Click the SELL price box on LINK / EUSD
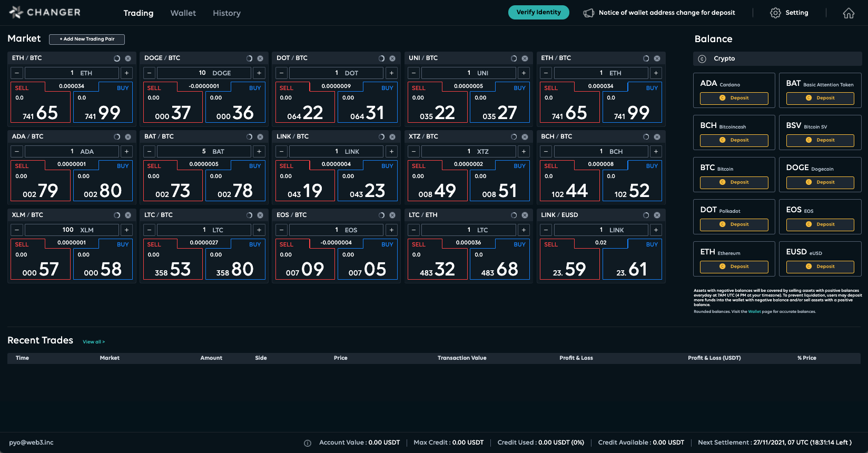 (569, 259)
